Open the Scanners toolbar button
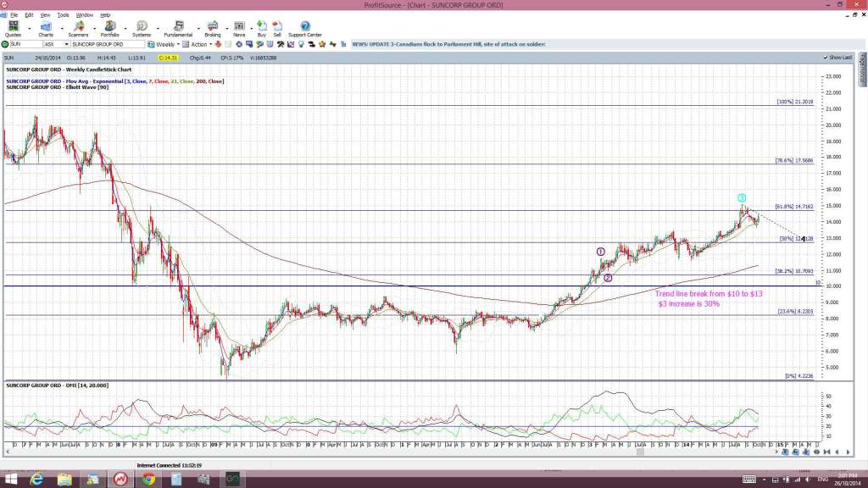This screenshot has height=488, width=868. tap(79, 29)
